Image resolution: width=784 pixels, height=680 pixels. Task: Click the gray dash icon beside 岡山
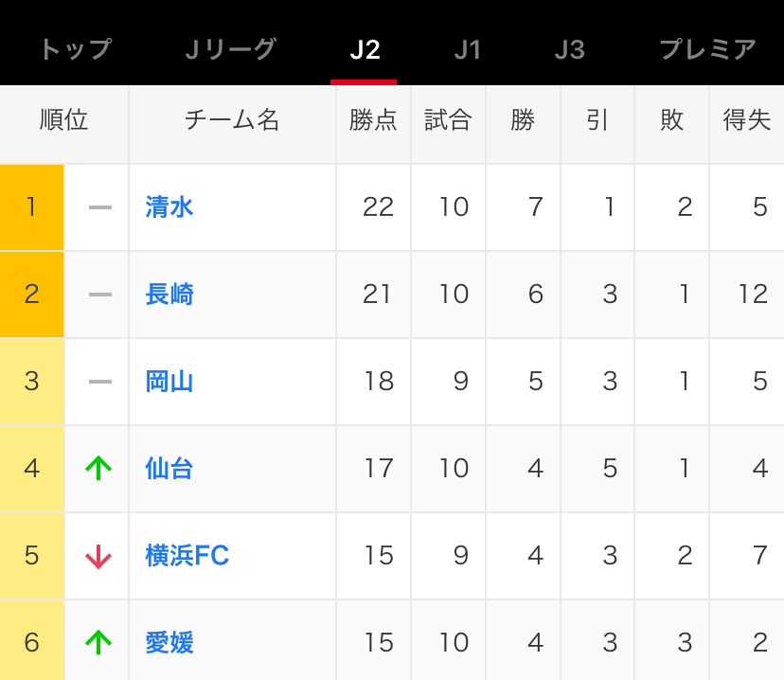(x=99, y=382)
